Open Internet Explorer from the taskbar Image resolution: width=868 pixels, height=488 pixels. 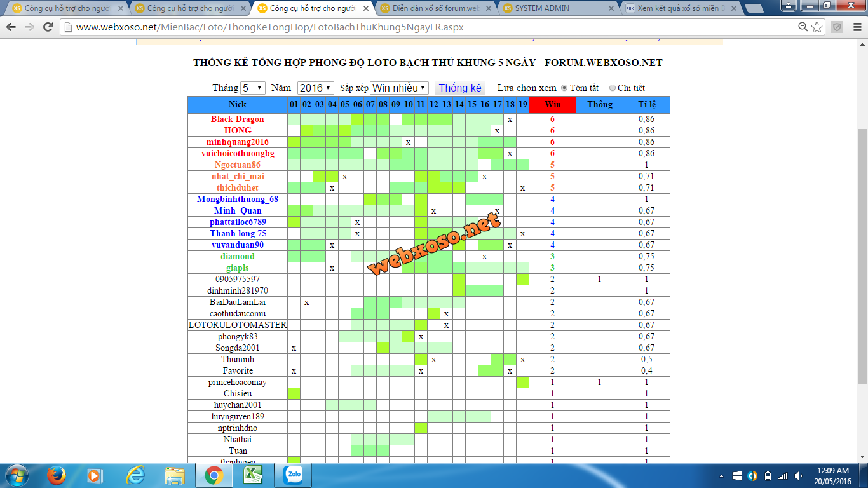click(x=135, y=475)
